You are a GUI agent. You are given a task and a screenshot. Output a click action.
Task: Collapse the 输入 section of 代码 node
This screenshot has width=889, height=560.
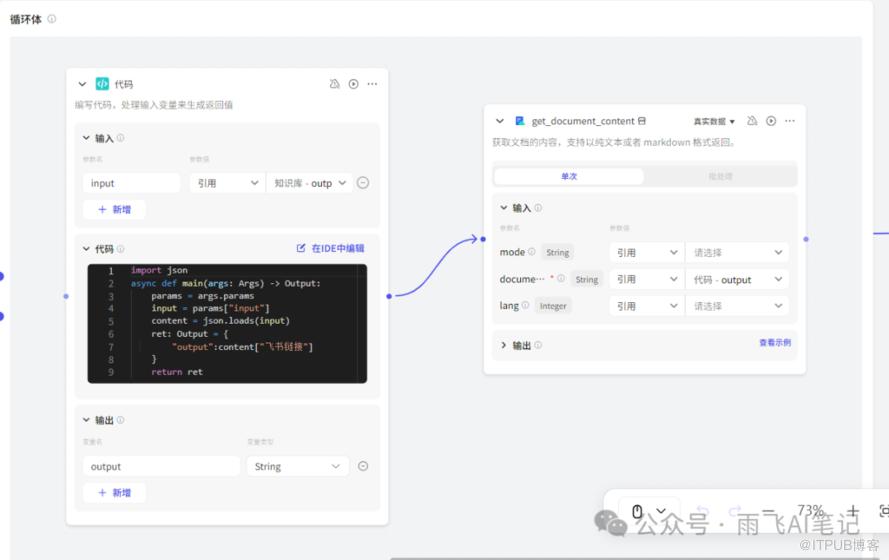[86, 138]
